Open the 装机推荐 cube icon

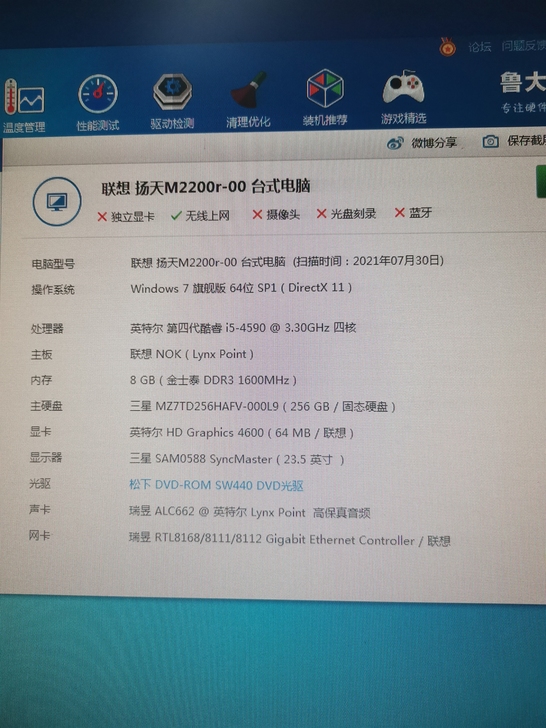[325, 88]
